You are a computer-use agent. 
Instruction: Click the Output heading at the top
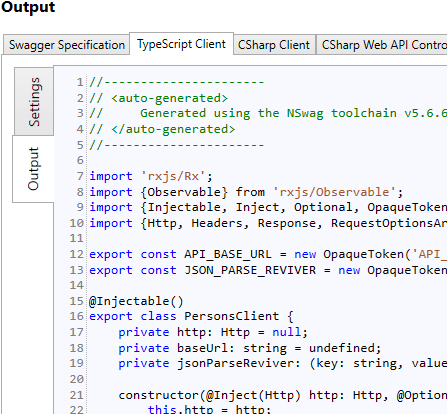[x=28, y=7]
